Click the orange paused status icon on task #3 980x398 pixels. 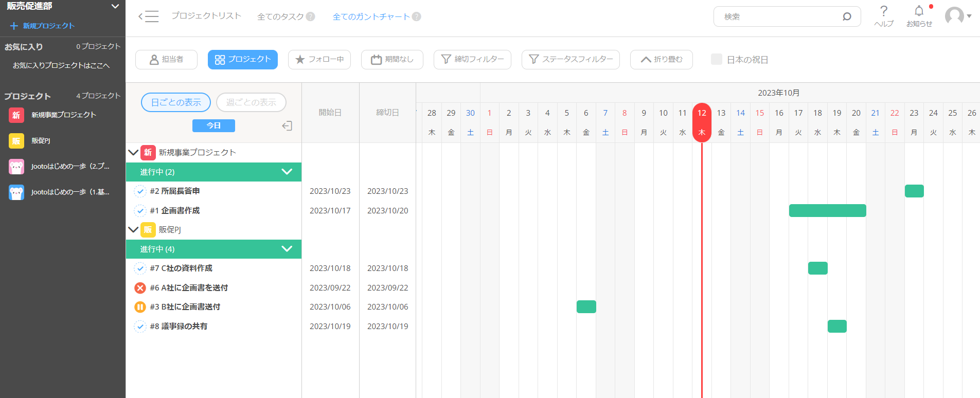click(140, 307)
